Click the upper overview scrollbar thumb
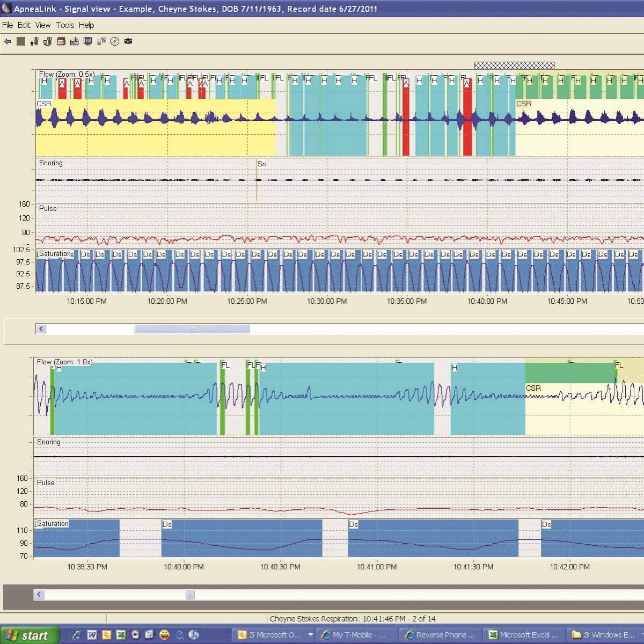Viewport: 644px width, 644px height. pos(192,329)
